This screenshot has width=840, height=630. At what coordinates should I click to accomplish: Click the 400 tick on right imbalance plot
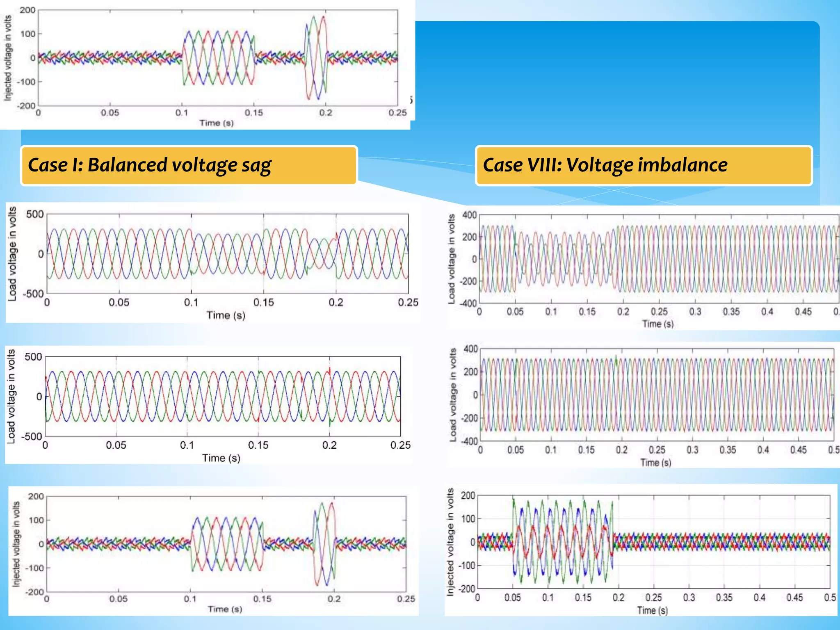click(469, 215)
